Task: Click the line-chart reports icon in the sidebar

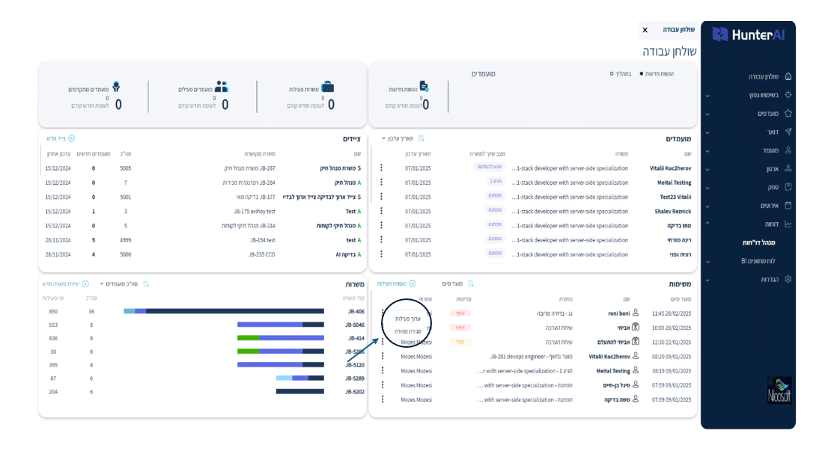Action: point(788,224)
